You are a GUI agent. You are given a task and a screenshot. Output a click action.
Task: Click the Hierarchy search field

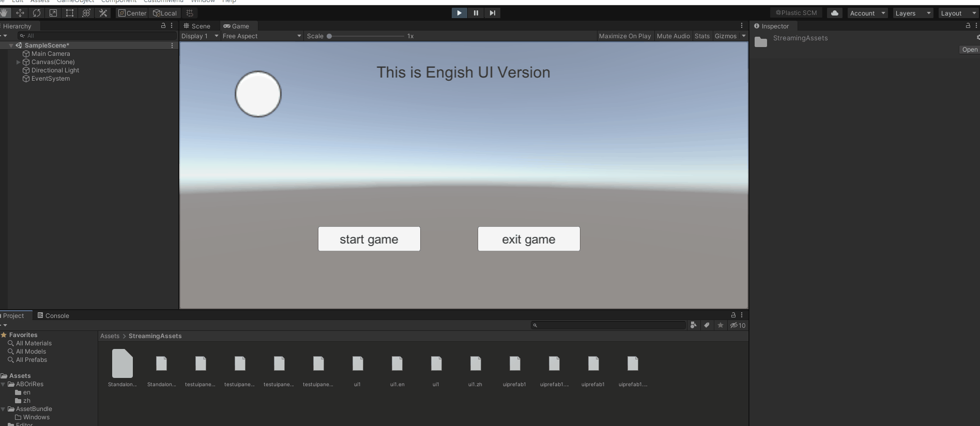[97, 36]
